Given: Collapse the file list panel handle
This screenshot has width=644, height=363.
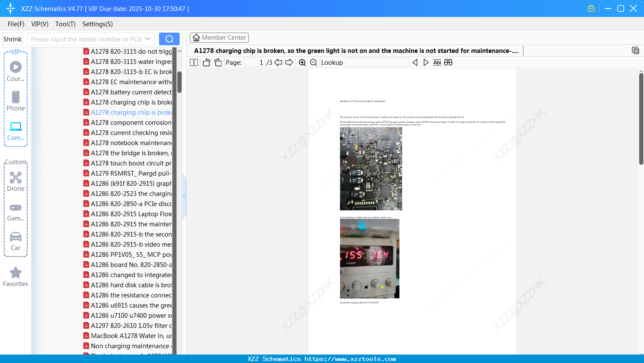Looking at the screenshot, I should (184, 196).
